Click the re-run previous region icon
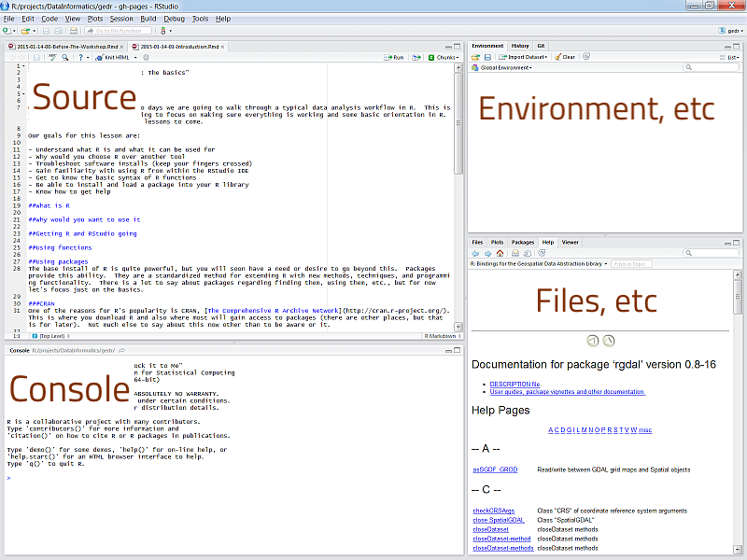747x560 pixels. tap(416, 57)
